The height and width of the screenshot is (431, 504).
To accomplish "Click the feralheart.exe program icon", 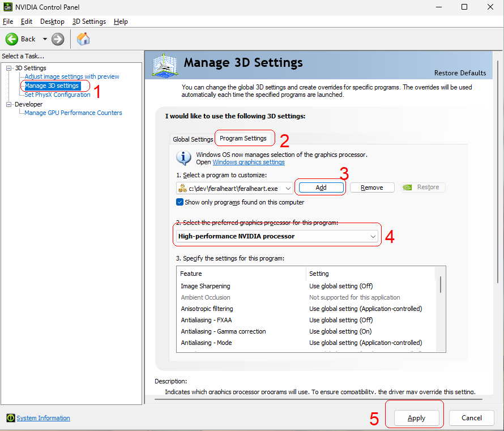I will pyautogui.click(x=182, y=188).
